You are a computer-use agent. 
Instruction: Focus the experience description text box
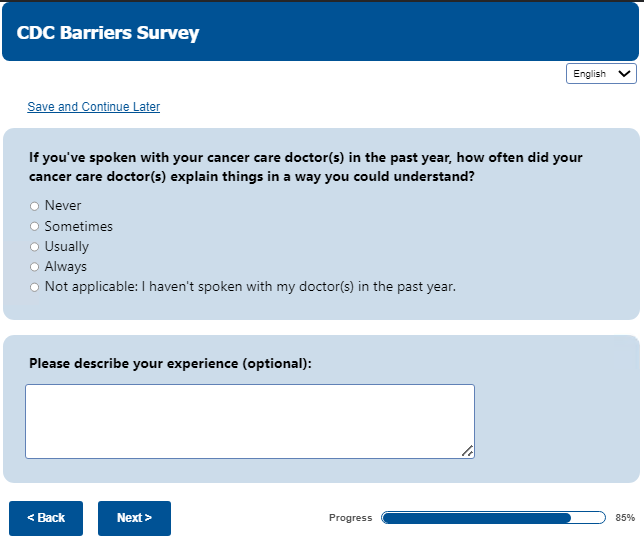click(x=249, y=421)
